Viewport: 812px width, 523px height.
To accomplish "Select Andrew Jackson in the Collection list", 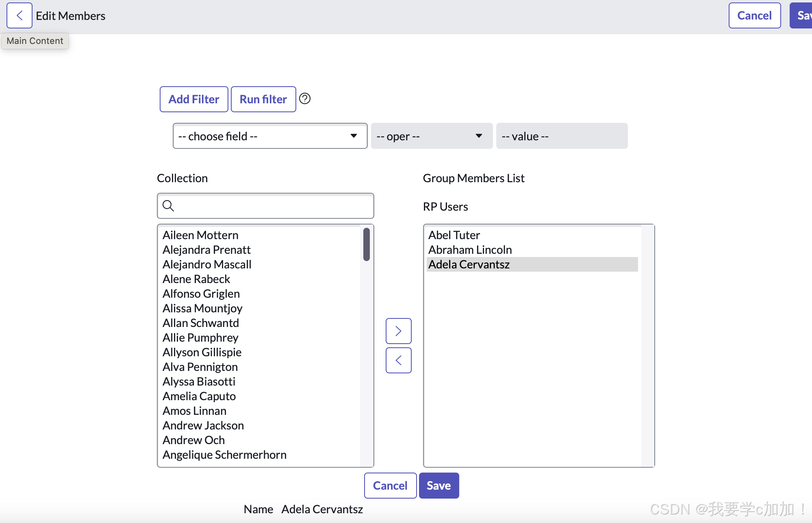I will (x=203, y=425).
